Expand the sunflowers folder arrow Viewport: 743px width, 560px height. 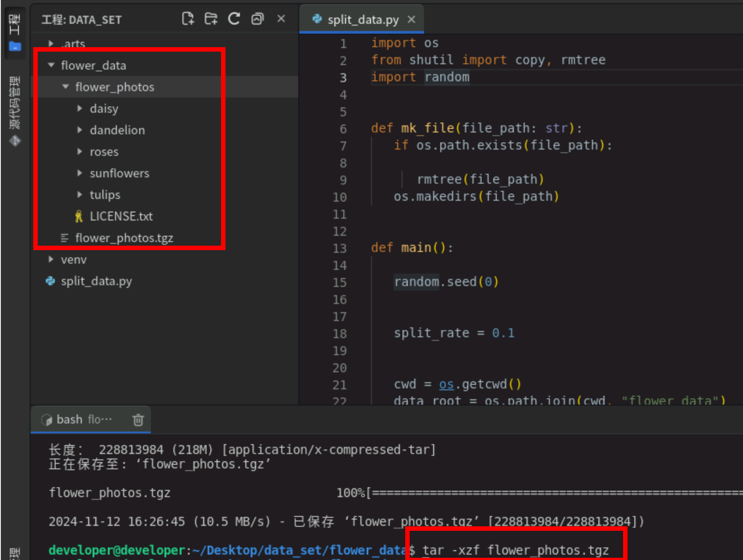[x=80, y=173]
